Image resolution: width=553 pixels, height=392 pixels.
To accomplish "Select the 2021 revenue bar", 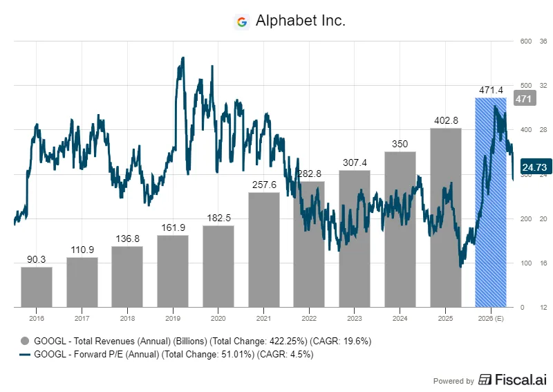I will pyautogui.click(x=263, y=250).
